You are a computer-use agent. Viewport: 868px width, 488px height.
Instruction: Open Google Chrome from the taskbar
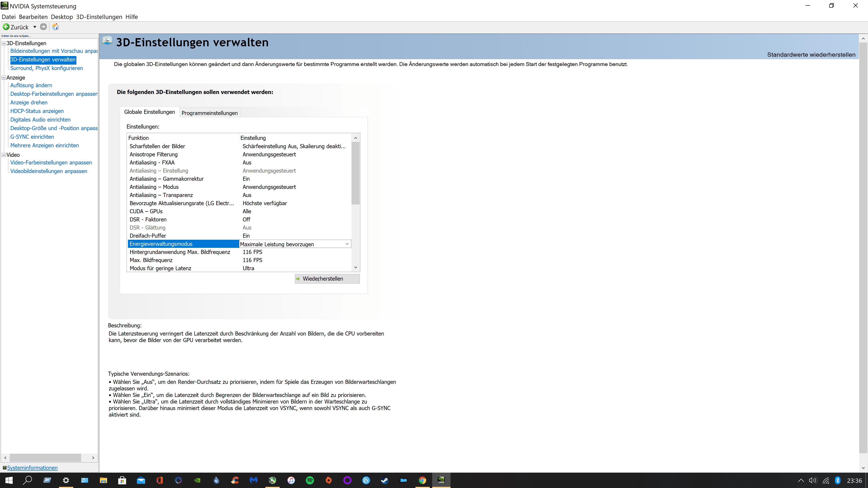pyautogui.click(x=422, y=480)
